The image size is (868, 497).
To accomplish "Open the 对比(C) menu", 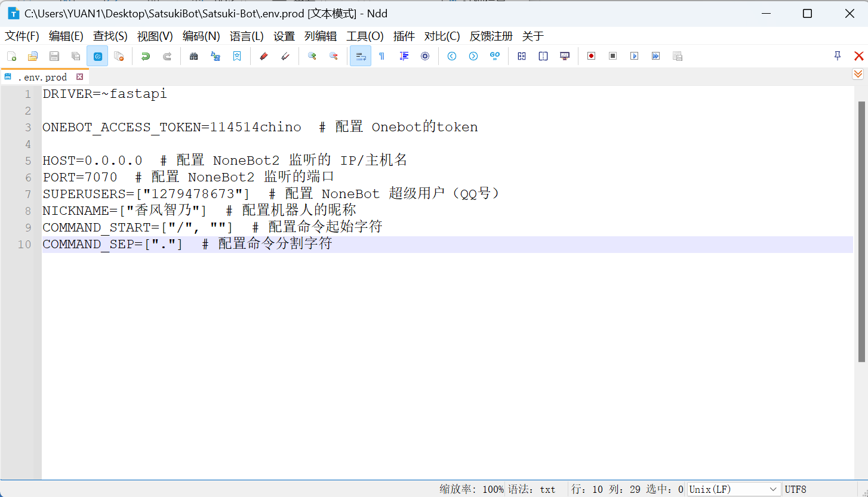I will (442, 36).
